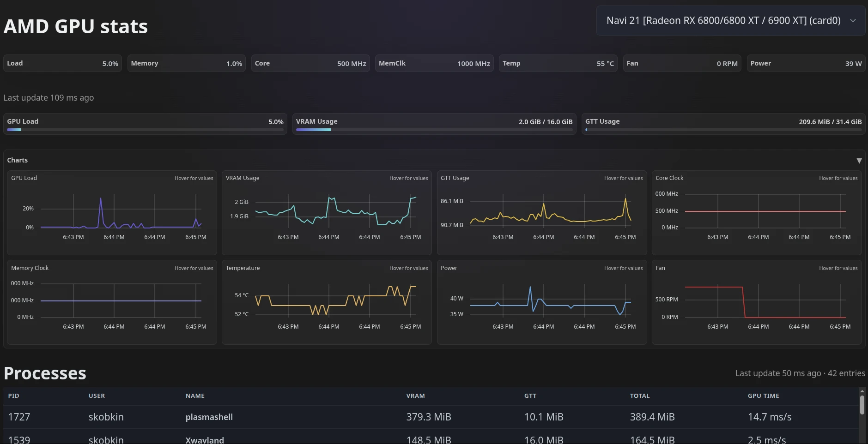
Task: Click the "AMD GPU stats" page heading
Action: pos(76,26)
